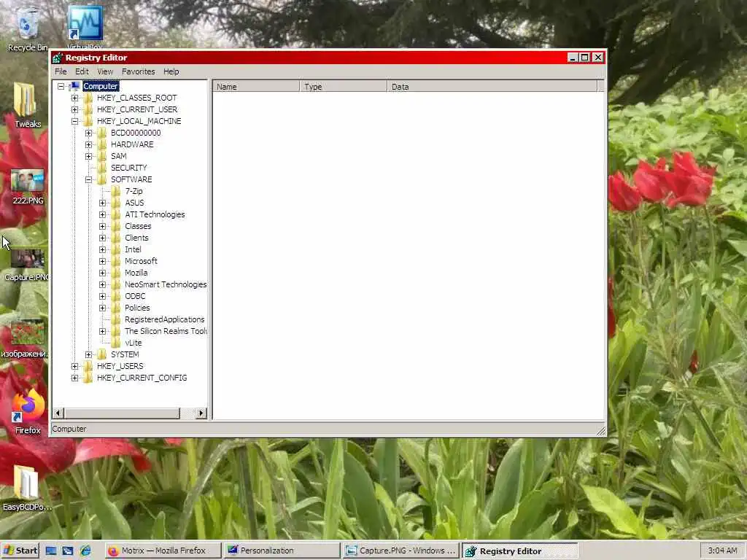The height and width of the screenshot is (560, 747).
Task: Switch to Personalization taskbar button
Action: [x=282, y=551]
